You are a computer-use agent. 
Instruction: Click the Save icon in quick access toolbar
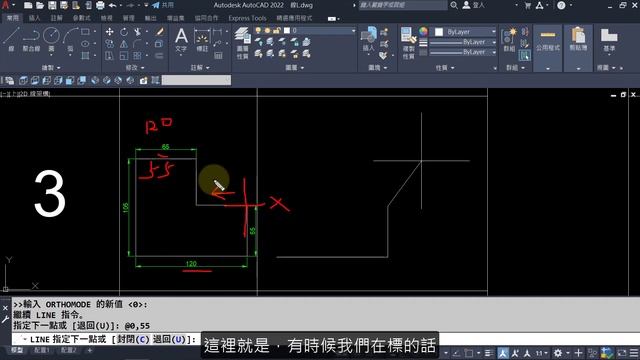coord(52,5)
